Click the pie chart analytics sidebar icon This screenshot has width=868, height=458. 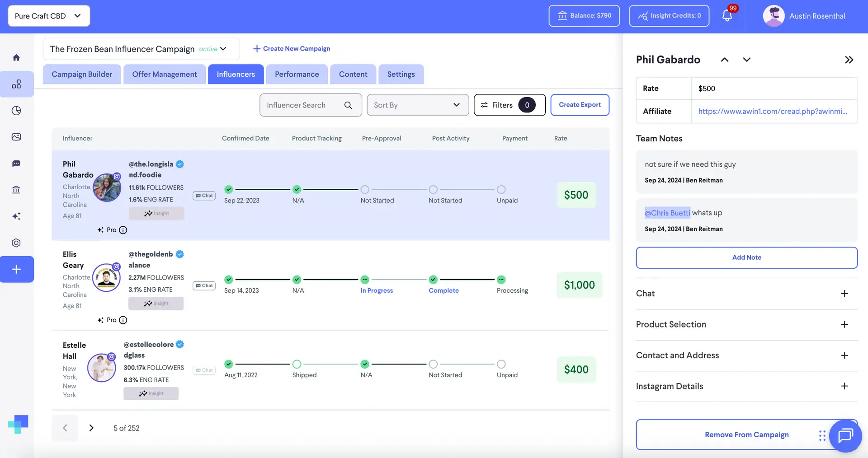coord(16,111)
